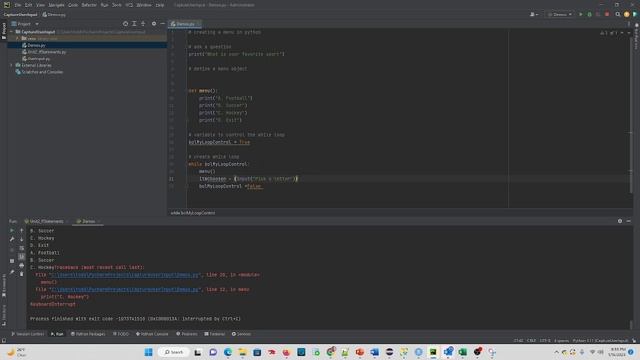Open Project panel options gear
This screenshot has width=640, height=360.
[154, 24]
